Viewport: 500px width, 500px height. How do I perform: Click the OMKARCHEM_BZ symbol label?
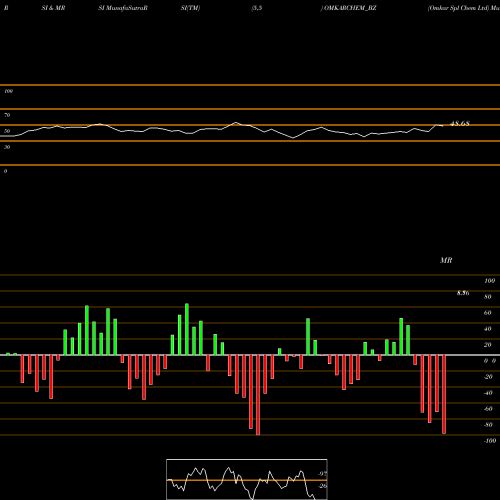pyautogui.click(x=350, y=8)
